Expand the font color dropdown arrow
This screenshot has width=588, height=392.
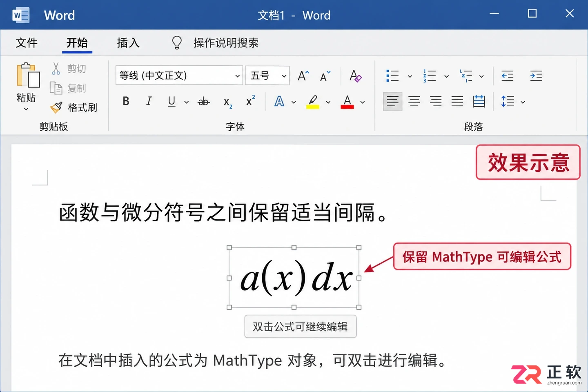tap(363, 102)
